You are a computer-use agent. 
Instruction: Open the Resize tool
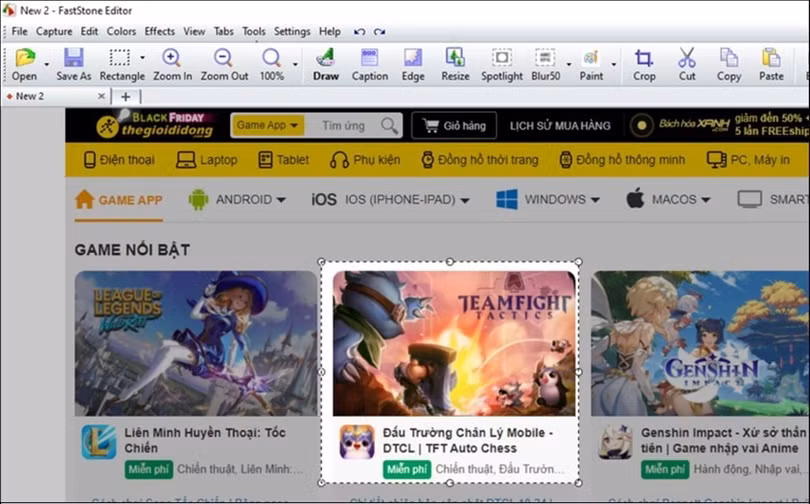click(455, 64)
